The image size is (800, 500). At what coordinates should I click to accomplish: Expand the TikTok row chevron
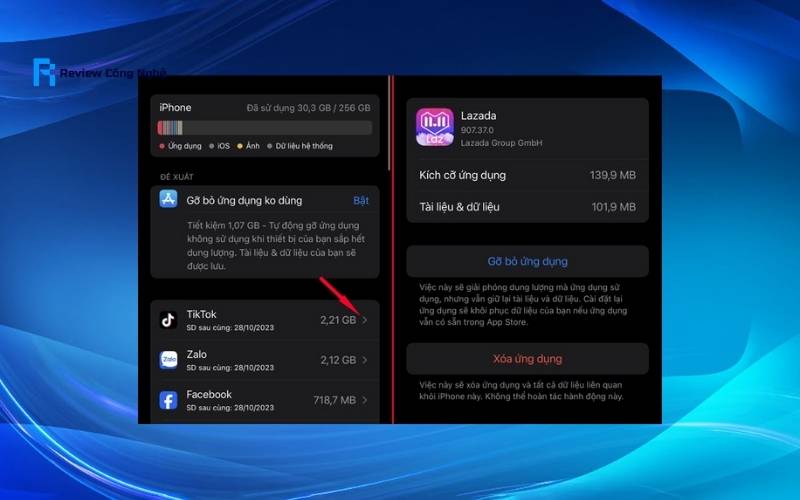pos(365,320)
